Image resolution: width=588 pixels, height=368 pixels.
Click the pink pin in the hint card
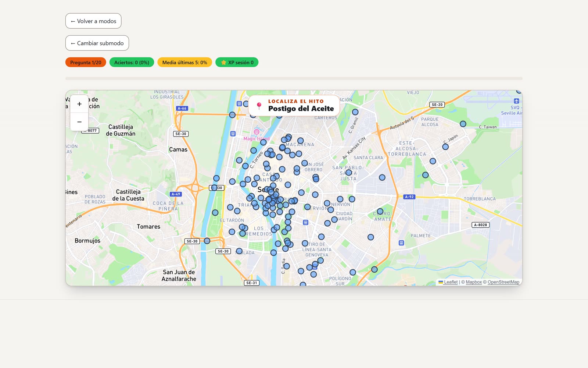pos(259,106)
